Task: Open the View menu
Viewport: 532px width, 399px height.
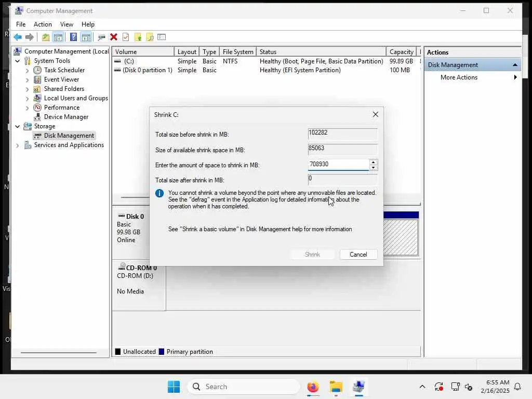Action: tap(66, 24)
